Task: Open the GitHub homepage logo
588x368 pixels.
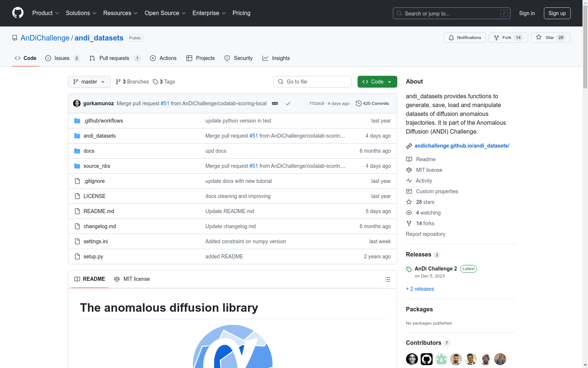Action: [18, 13]
